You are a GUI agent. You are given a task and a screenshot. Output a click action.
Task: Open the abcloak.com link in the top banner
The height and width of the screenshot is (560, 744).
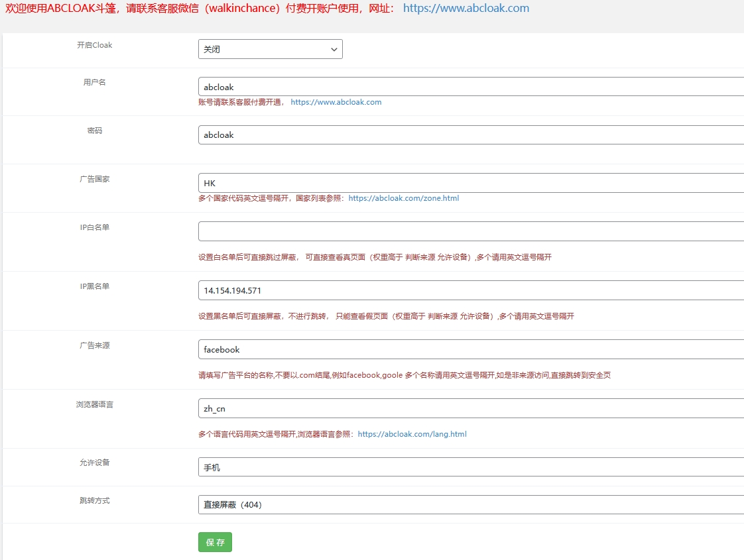[x=466, y=8]
